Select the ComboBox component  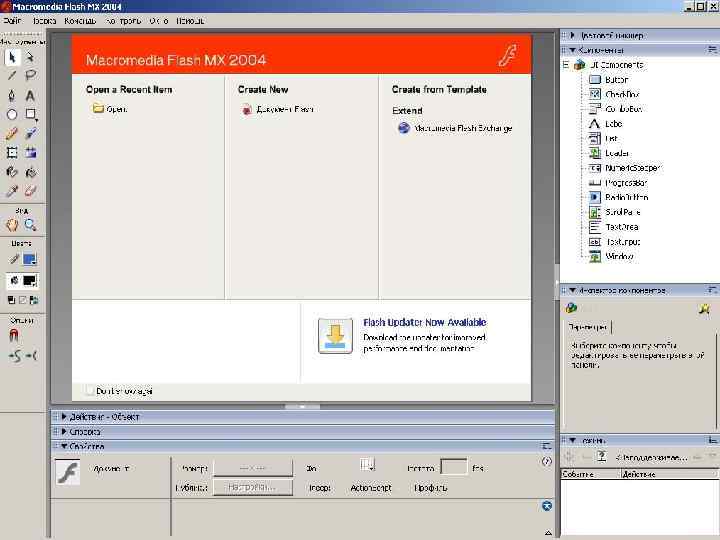click(616, 109)
